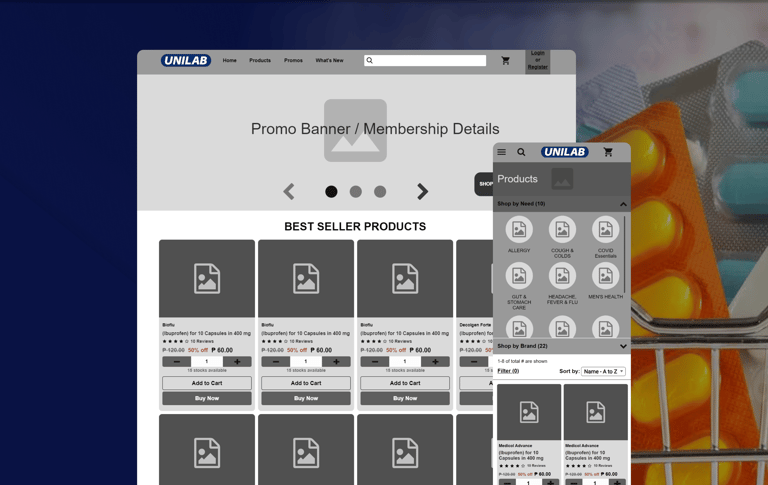Click the promo banner image placeholder
The width and height of the screenshot is (768, 485).
click(356, 130)
